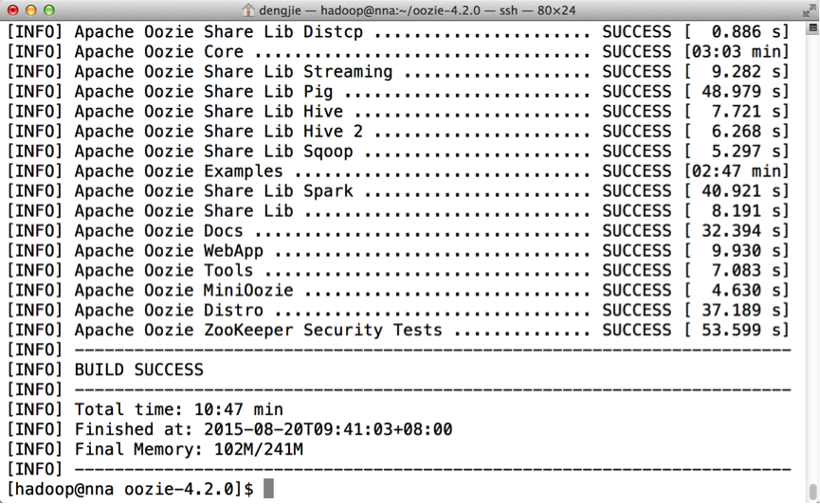
Task: Click the window title text 'dengjie — hadoop@nna'
Action: pos(341,10)
